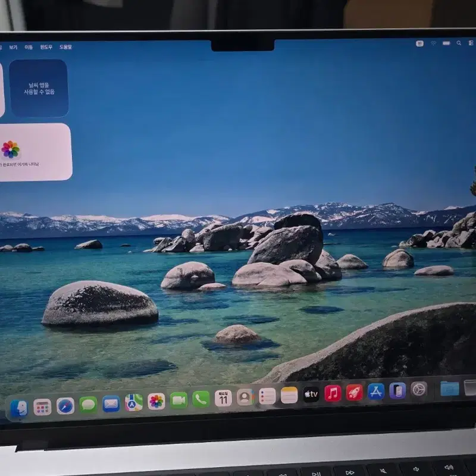This screenshot has height=476, width=476.
Task: Open the green Phone app icon
Action: (x=201, y=399)
